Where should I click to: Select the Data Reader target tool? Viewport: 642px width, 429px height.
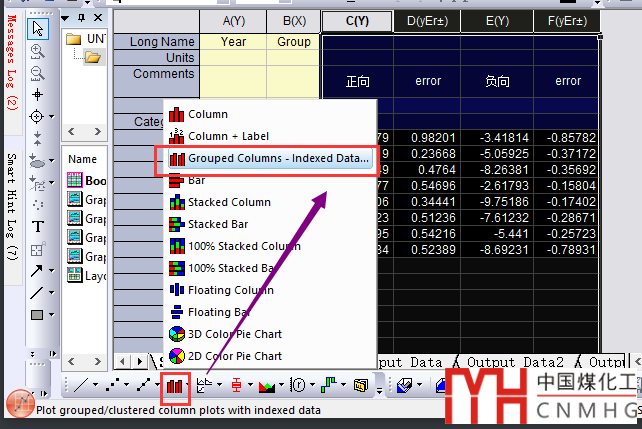point(36,117)
